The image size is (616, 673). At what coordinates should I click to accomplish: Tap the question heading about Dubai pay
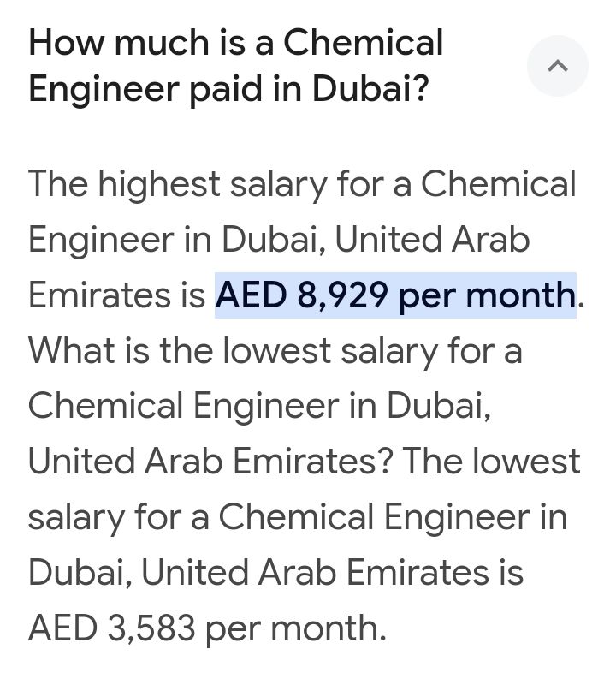(x=235, y=65)
